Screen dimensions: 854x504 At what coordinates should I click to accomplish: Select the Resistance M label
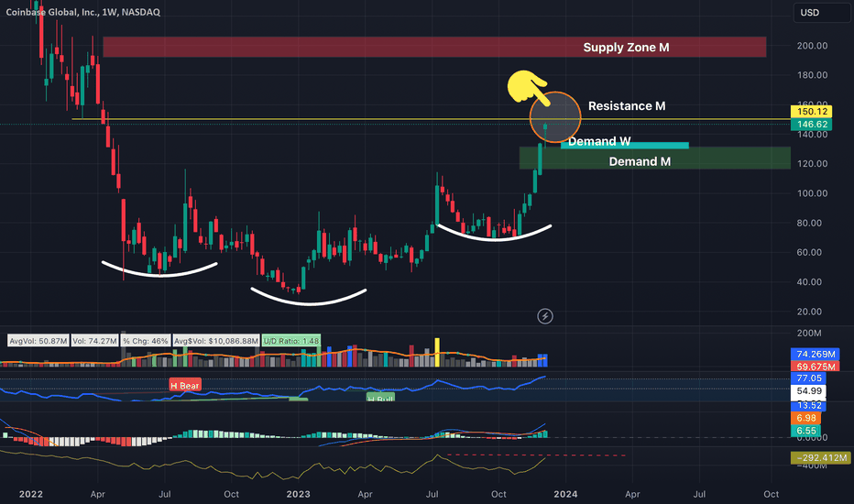[627, 105]
